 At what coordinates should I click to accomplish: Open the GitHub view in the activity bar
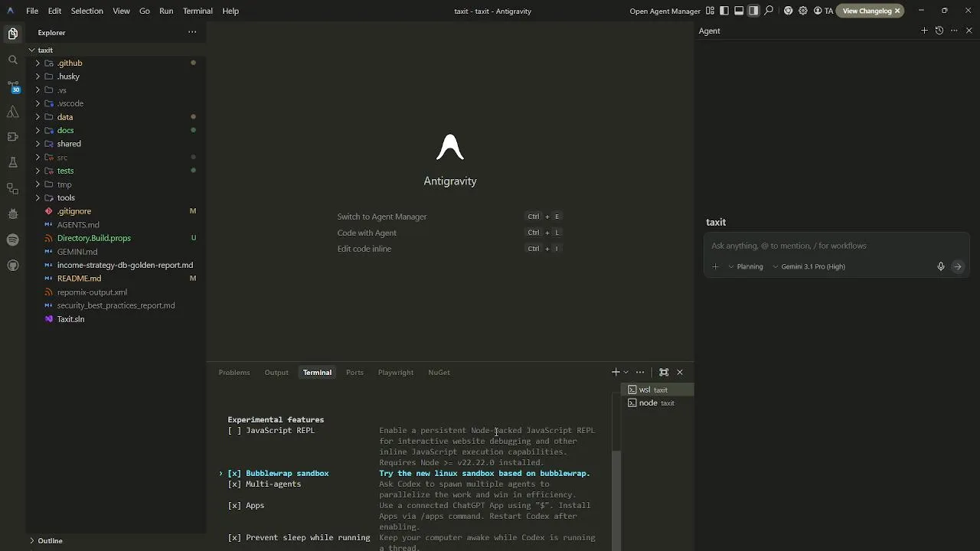(x=12, y=266)
